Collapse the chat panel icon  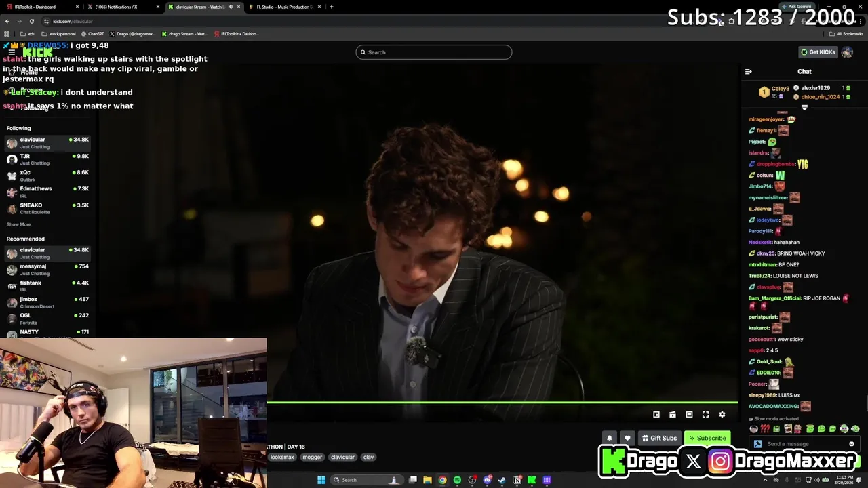(x=749, y=71)
